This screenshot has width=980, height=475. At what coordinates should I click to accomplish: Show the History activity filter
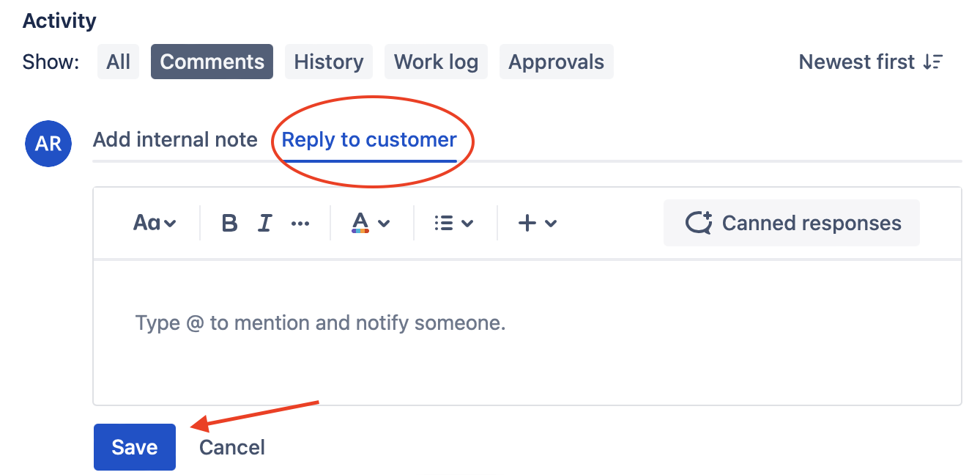coord(329,62)
